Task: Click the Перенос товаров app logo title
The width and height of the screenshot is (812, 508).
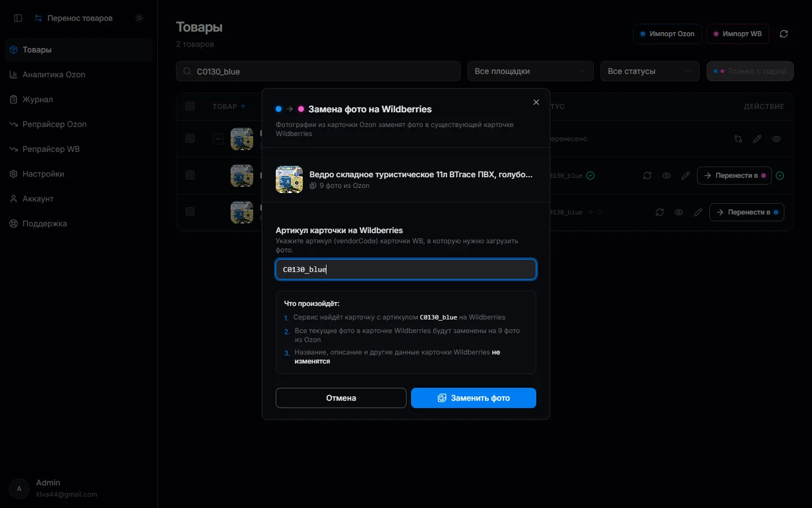Action: point(73,18)
